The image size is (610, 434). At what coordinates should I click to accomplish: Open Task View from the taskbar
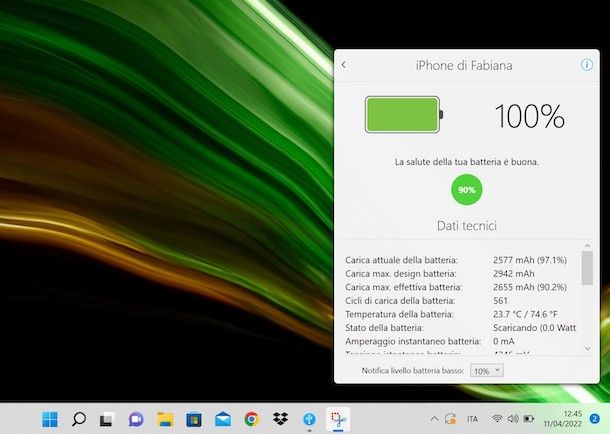[107, 419]
